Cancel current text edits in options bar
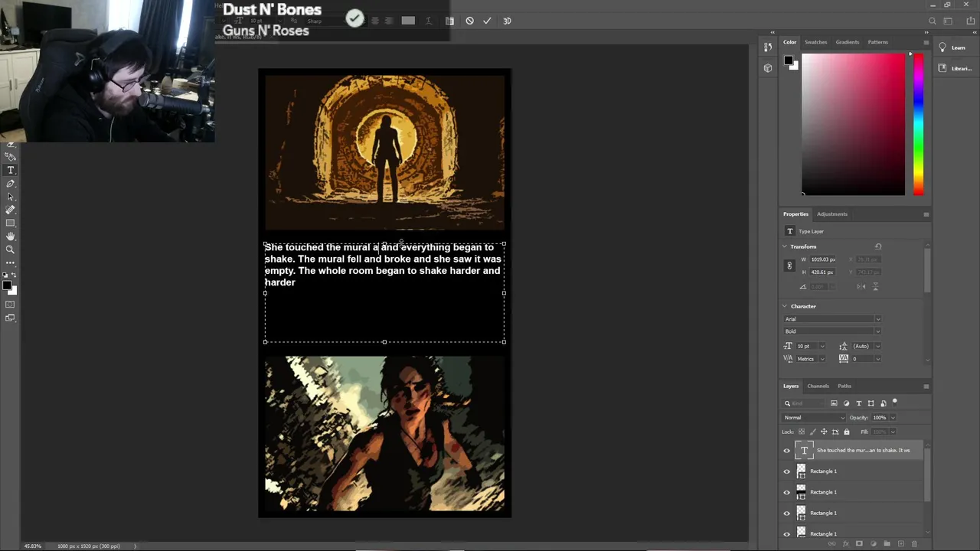 click(x=469, y=21)
